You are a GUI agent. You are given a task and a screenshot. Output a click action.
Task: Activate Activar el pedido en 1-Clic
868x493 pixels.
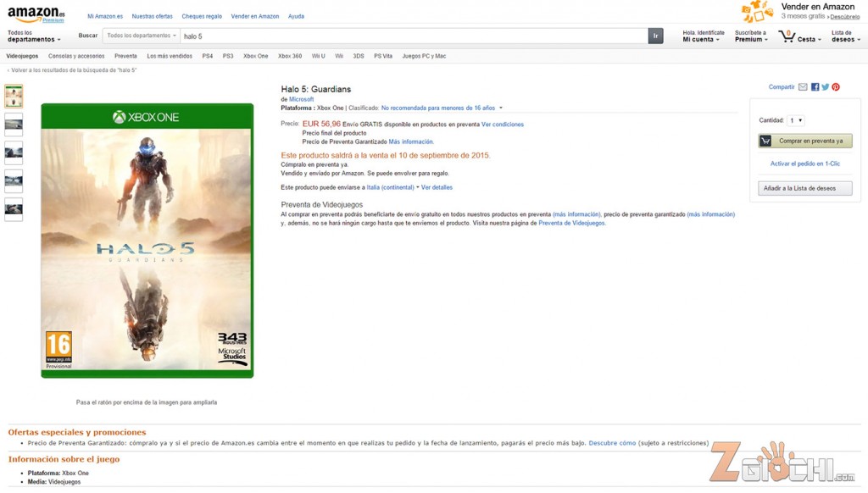point(805,163)
